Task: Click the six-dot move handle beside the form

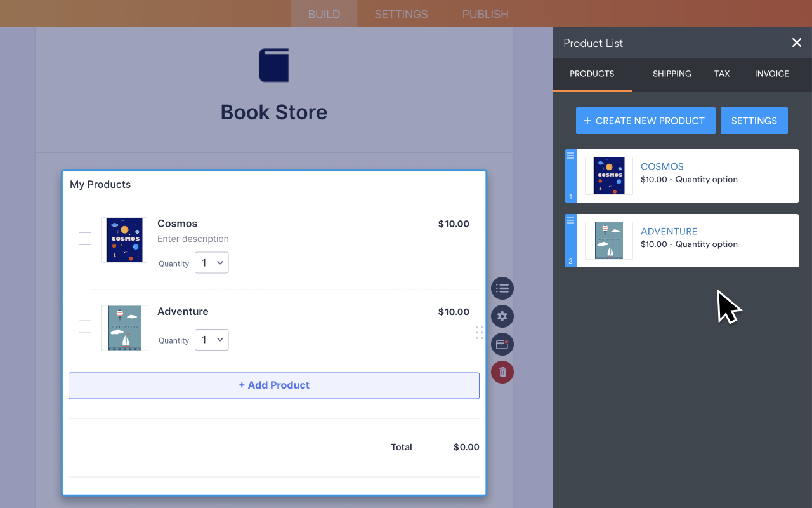Action: [x=479, y=333]
